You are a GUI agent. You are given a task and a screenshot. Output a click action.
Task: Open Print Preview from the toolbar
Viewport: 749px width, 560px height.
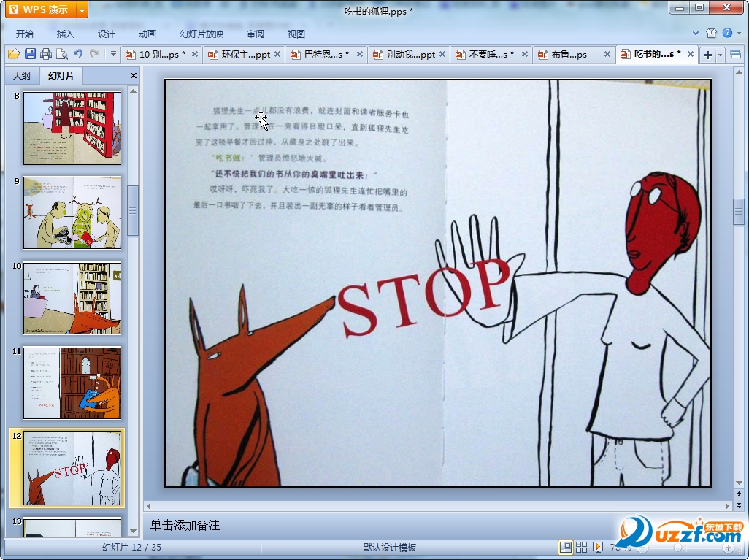62,54
